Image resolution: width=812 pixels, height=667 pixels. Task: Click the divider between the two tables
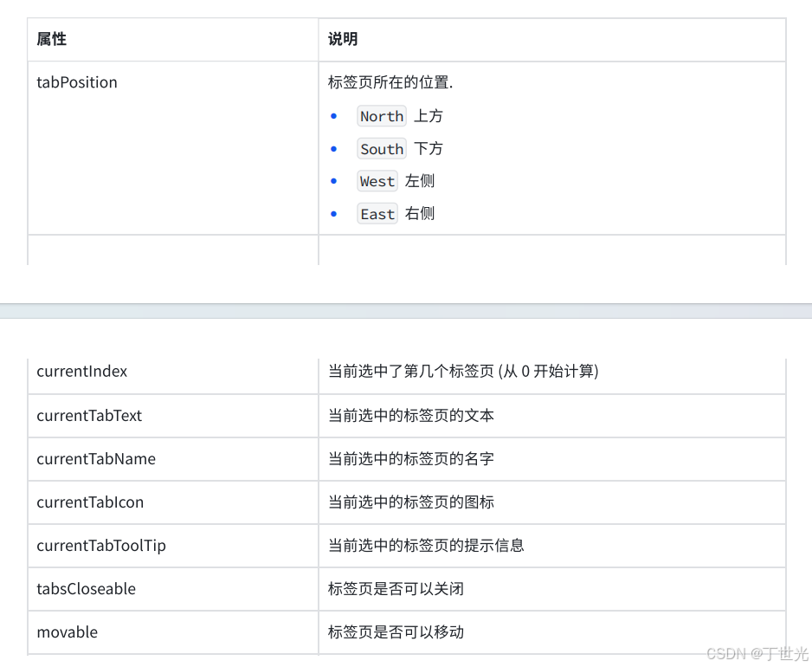(406, 309)
